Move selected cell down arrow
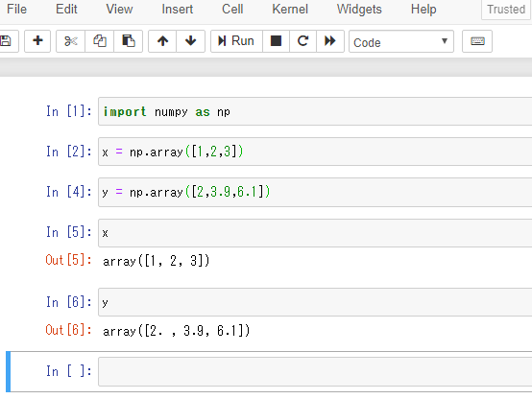Image resolution: width=532 pixels, height=399 pixels. (x=191, y=41)
